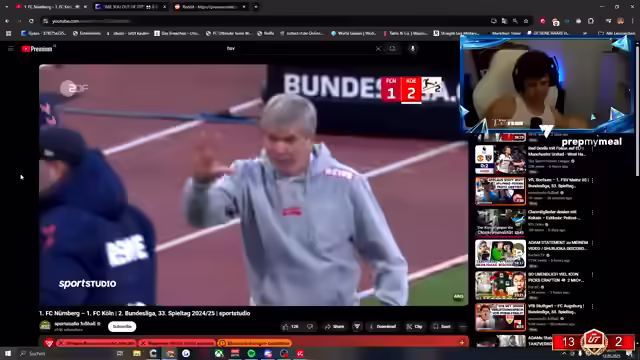Open a new browser tab
This screenshot has height=360, width=640.
point(256,7)
